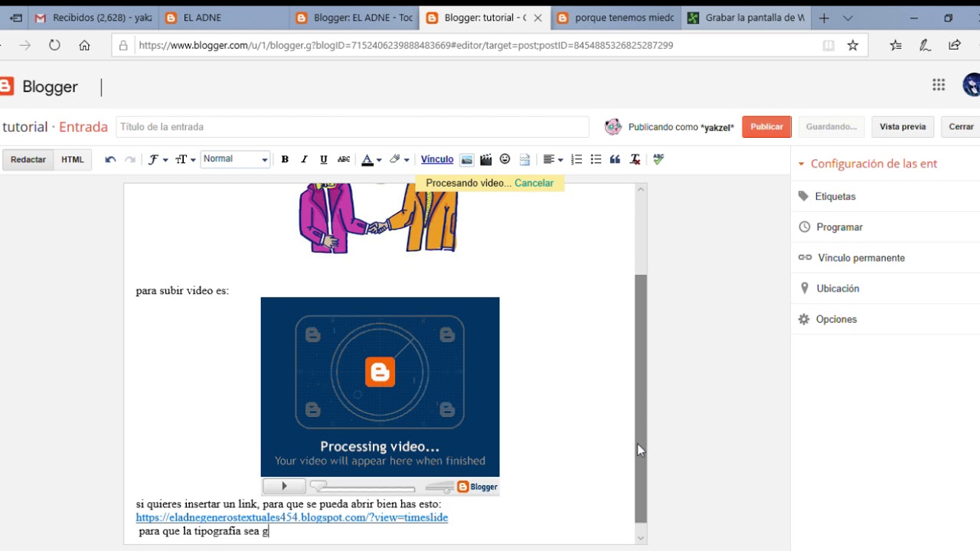Image resolution: width=980 pixels, height=551 pixels.
Task: Open the Normal paragraph format dropdown
Action: 235,159
